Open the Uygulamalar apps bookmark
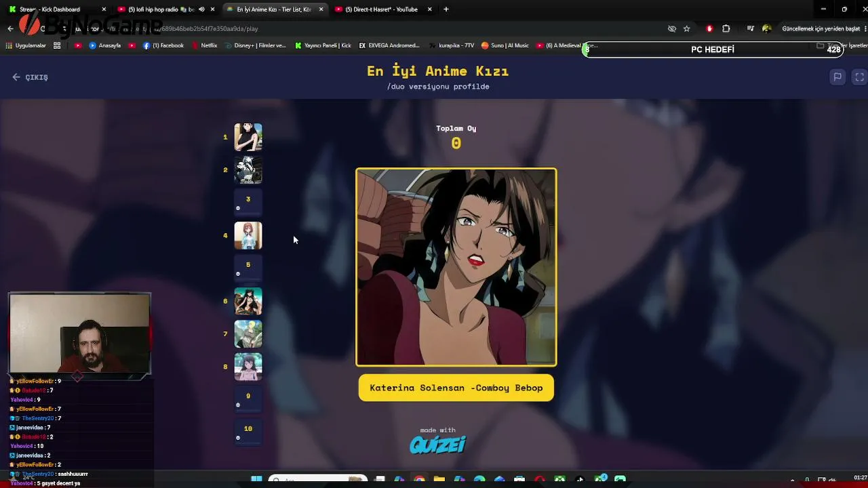This screenshot has height=488, width=868. click(x=26, y=45)
